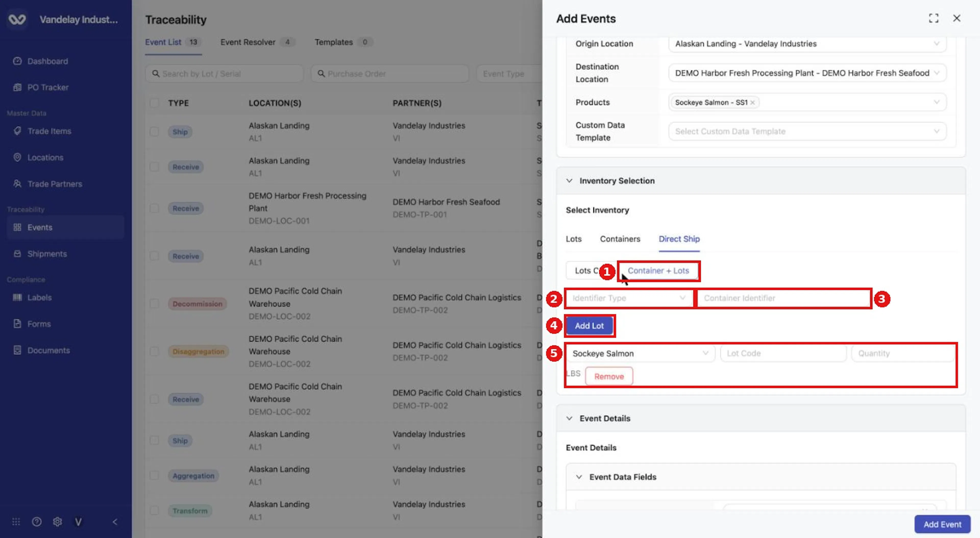Click the search icon in Lot / Serial field
The width and height of the screenshot is (980, 538).
156,74
